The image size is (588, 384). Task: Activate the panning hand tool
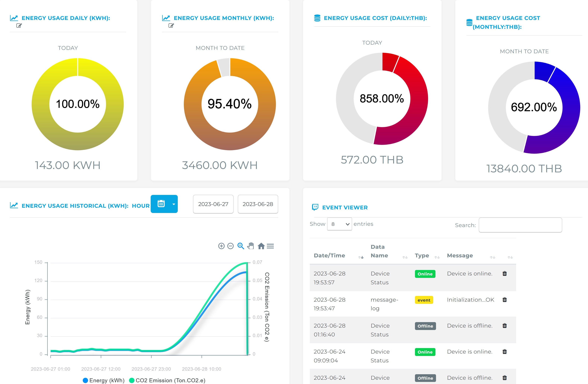pyautogui.click(x=251, y=246)
